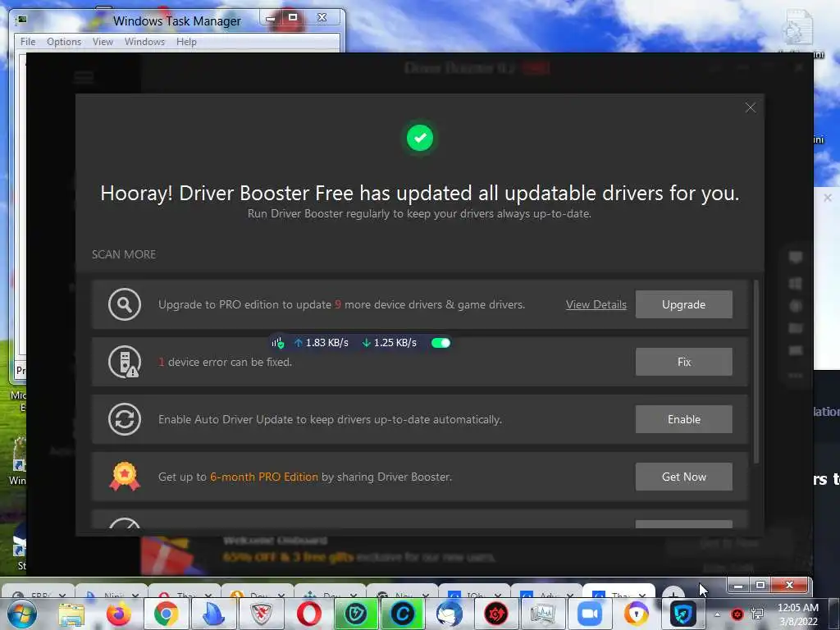
Task: Open Windows menu in Windows Task Manager
Action: tap(144, 41)
